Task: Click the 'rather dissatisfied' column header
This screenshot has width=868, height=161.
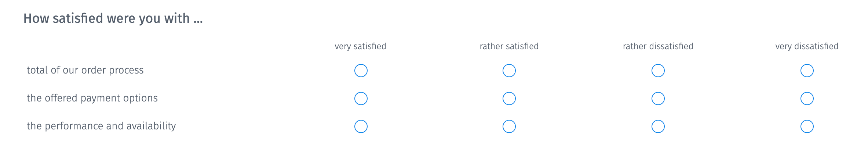Action: [x=658, y=46]
